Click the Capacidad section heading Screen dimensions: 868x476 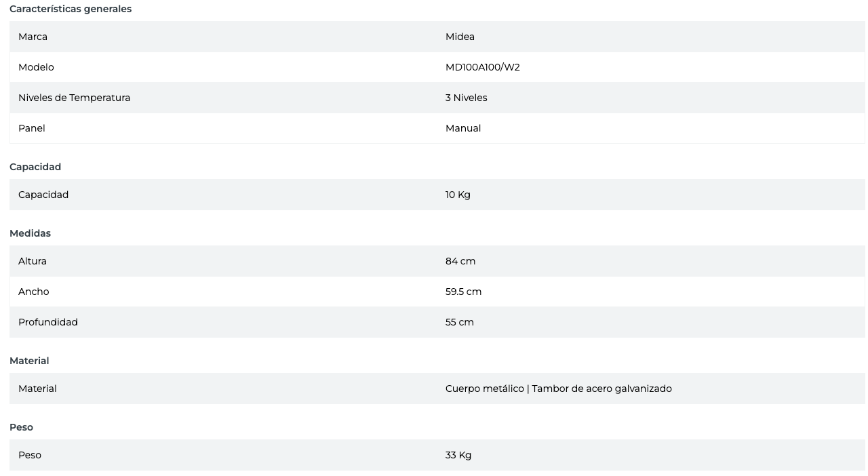[35, 167]
